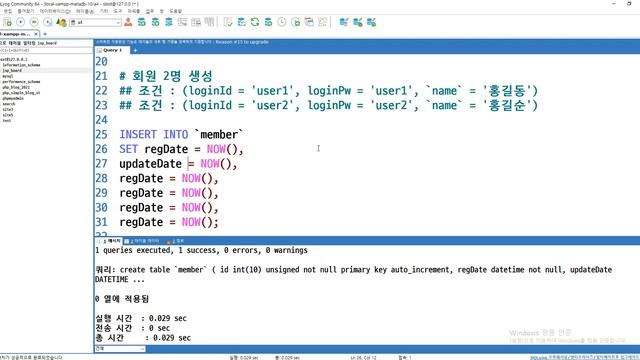Click the second gray table icon
This screenshot has height=360, width=640.
coord(196,22)
